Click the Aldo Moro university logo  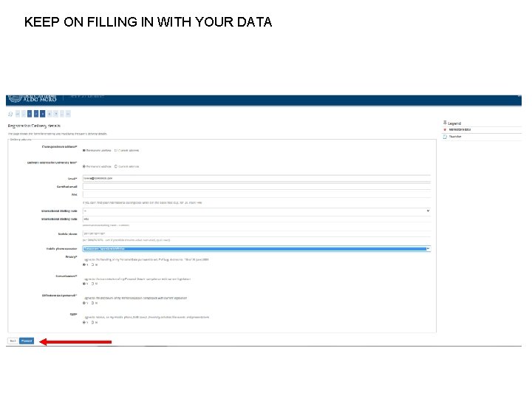coord(33,99)
